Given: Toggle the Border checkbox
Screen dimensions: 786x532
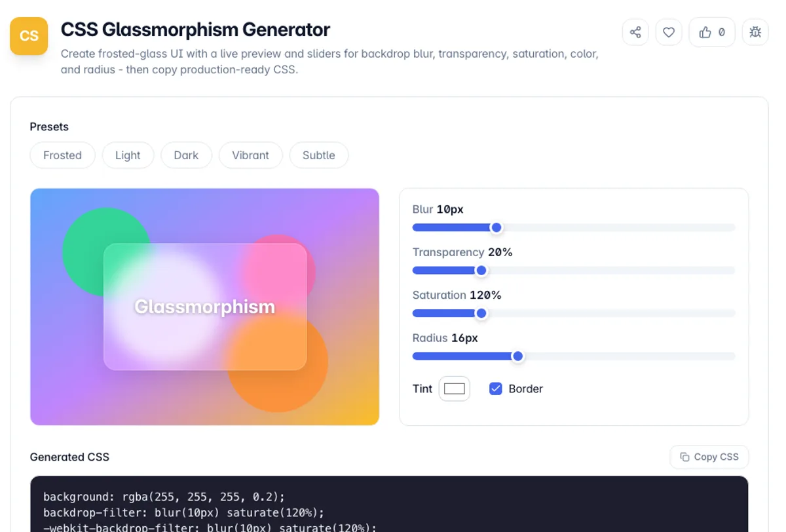Looking at the screenshot, I should pos(496,389).
